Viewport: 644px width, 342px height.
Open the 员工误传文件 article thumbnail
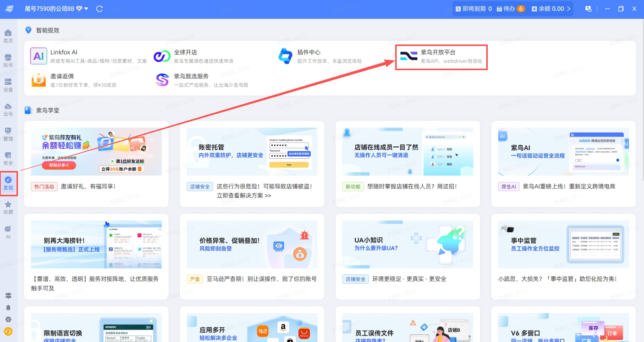point(408,327)
